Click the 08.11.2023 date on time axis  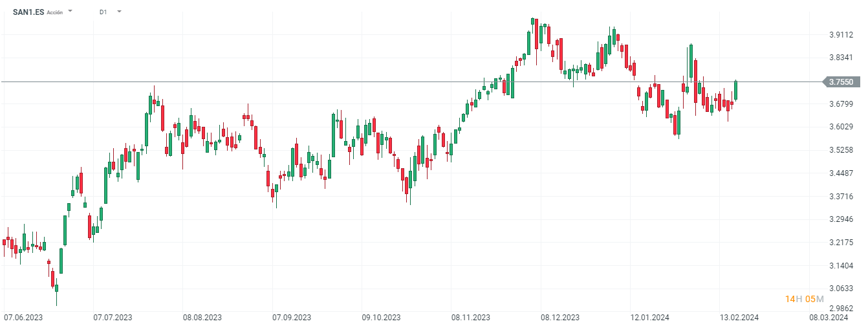[471, 318]
